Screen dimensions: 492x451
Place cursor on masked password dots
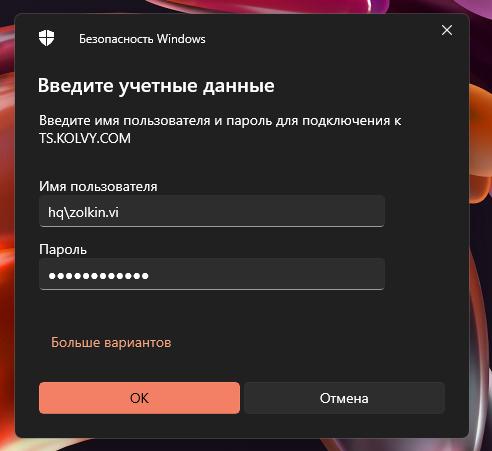(98, 276)
